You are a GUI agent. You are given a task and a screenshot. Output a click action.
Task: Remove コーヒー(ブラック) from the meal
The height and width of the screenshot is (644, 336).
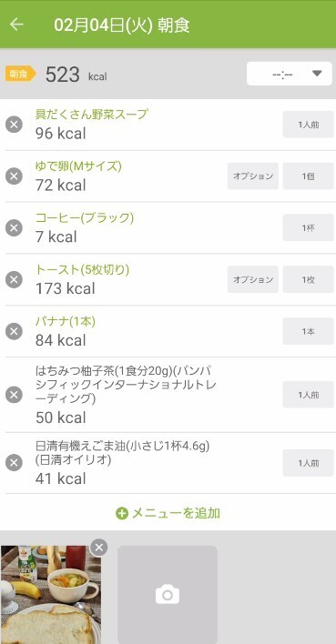pyautogui.click(x=14, y=228)
